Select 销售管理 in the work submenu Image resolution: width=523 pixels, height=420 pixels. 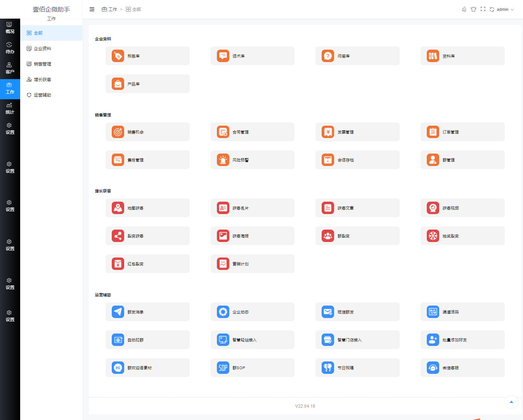51,64
